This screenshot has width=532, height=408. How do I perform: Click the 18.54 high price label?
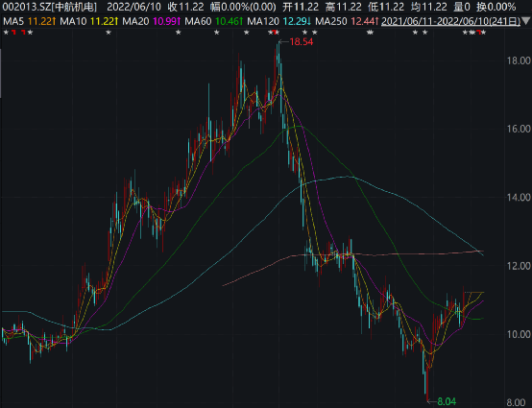tap(302, 42)
